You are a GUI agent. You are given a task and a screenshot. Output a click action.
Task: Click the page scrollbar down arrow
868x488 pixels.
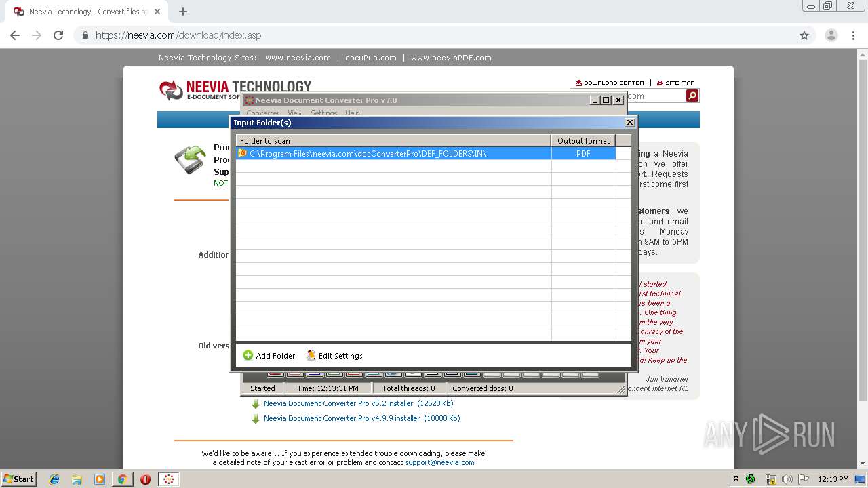862,464
